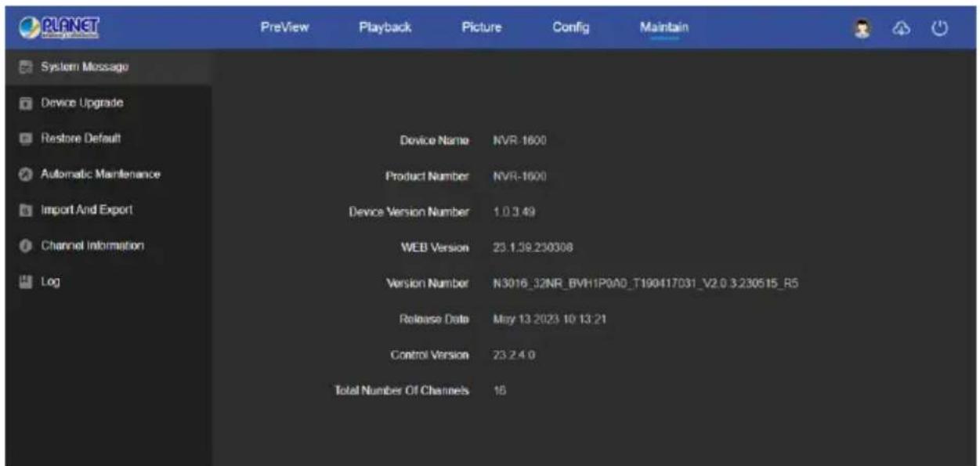This screenshot has width=980, height=466.
Task: Go to the Config tab
Action: [x=570, y=27]
